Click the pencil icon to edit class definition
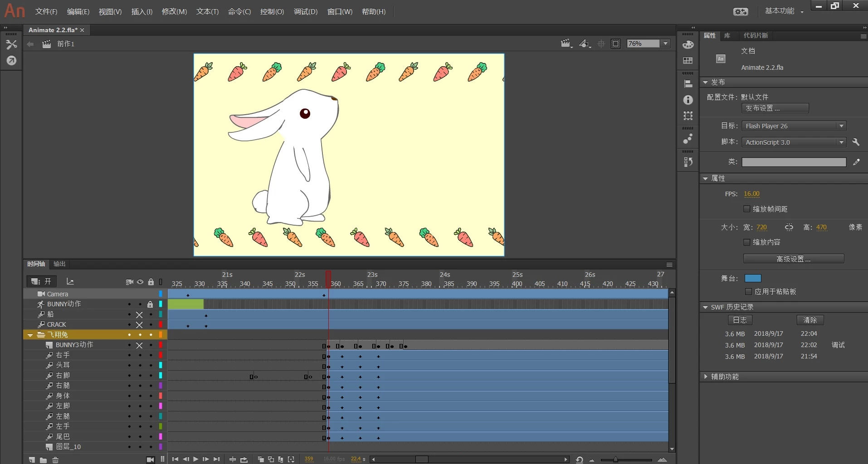The width and height of the screenshot is (868, 464). (x=856, y=162)
